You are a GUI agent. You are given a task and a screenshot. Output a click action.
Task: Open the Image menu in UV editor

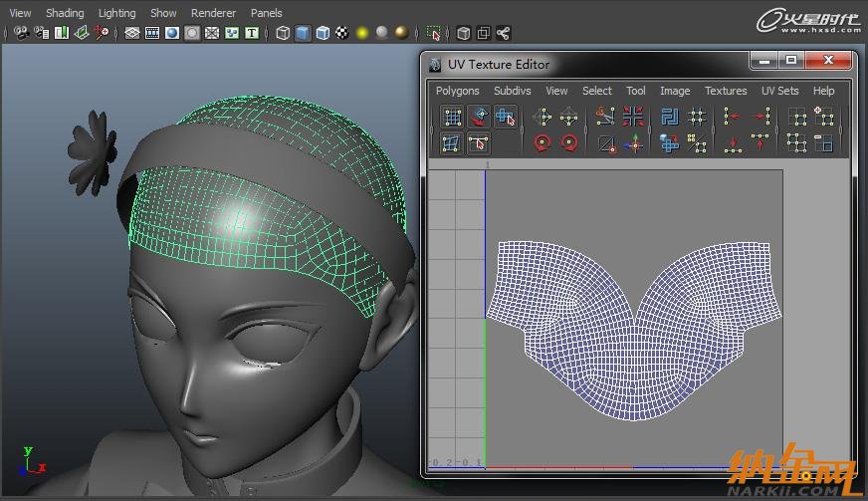click(x=675, y=91)
